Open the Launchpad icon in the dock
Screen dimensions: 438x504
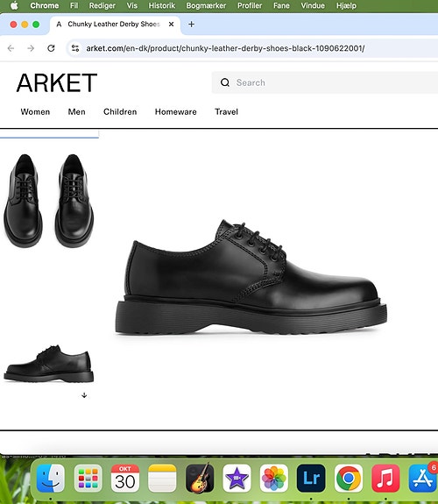pos(88,479)
